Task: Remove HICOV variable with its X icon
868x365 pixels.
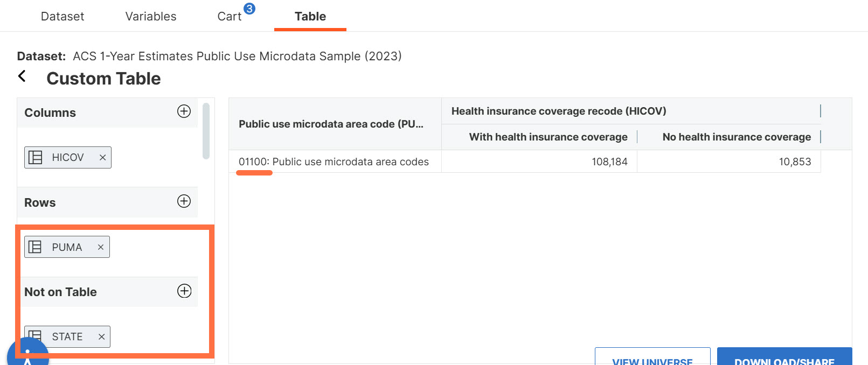Action: (102, 157)
